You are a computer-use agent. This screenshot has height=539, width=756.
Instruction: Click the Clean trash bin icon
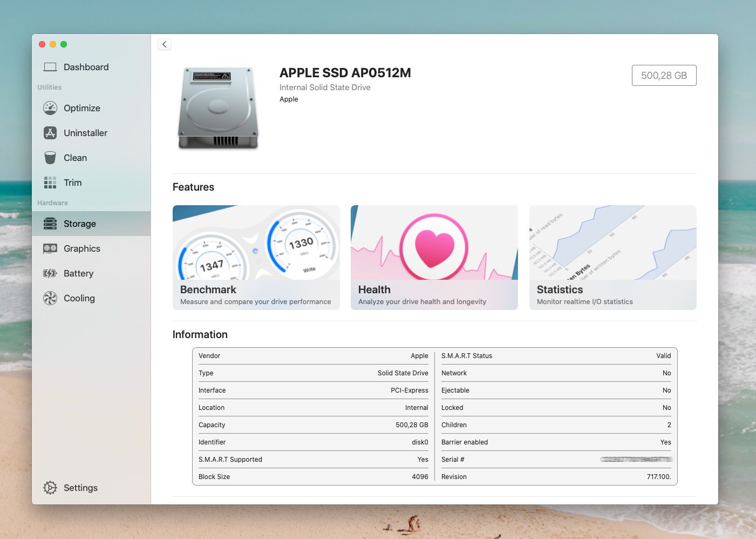[x=50, y=158]
